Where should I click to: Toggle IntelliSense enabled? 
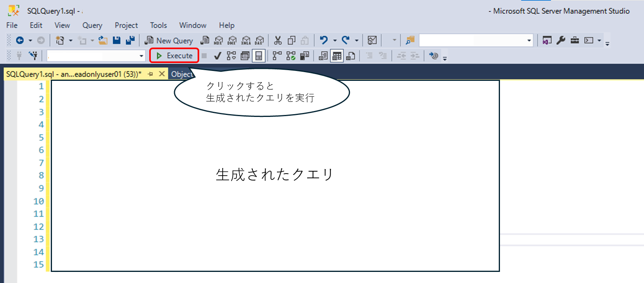(259, 56)
